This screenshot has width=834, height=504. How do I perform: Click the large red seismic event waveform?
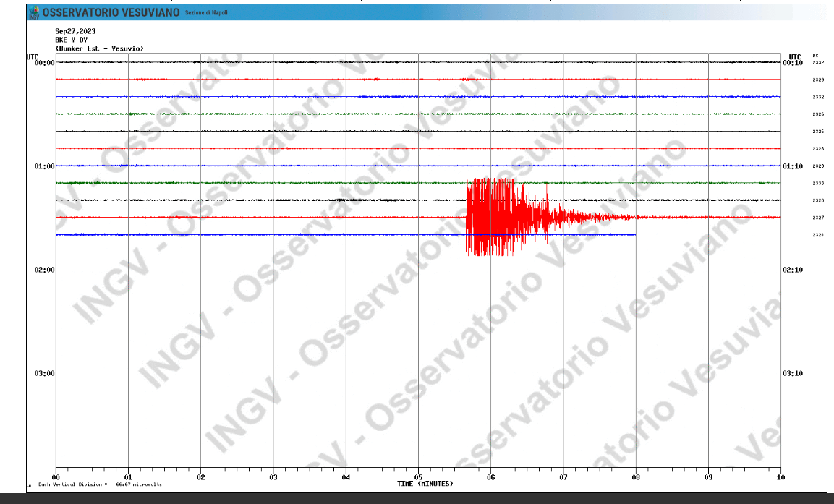pyautogui.click(x=492, y=215)
